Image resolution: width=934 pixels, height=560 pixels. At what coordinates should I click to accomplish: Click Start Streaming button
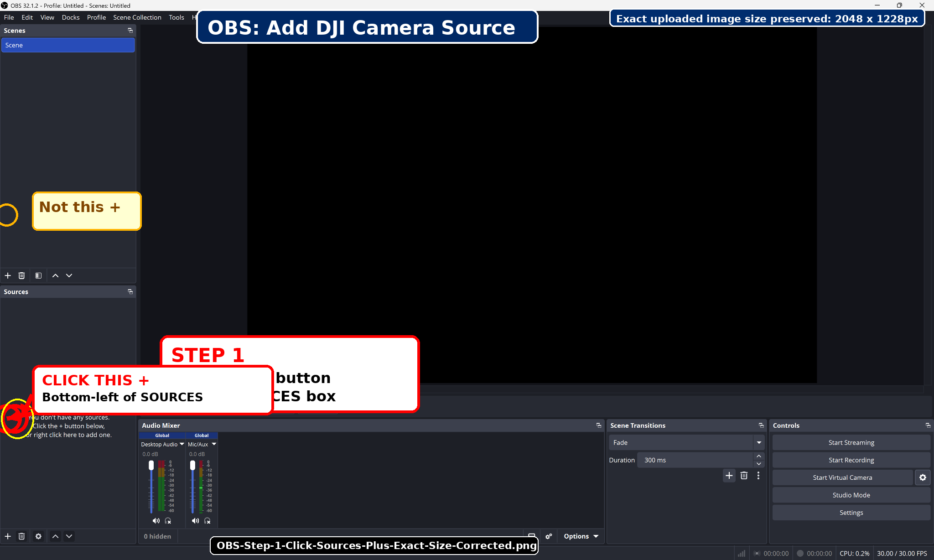click(x=851, y=443)
